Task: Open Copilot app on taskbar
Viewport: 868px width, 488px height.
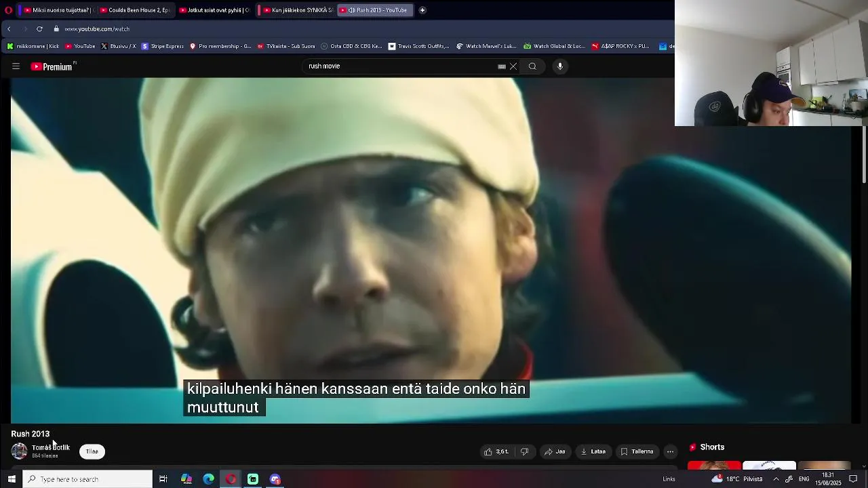Action: 186,479
